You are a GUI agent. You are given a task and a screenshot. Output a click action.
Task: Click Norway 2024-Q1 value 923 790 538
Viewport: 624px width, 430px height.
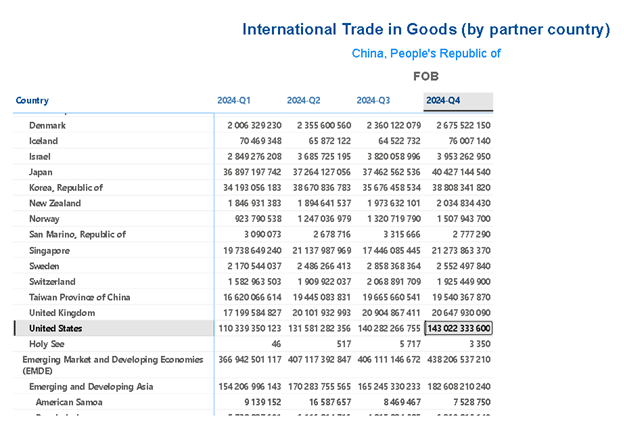click(x=258, y=219)
